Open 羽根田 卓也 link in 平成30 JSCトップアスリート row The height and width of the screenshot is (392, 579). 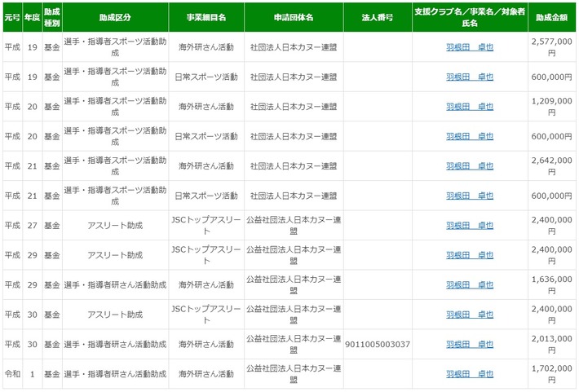click(x=470, y=315)
